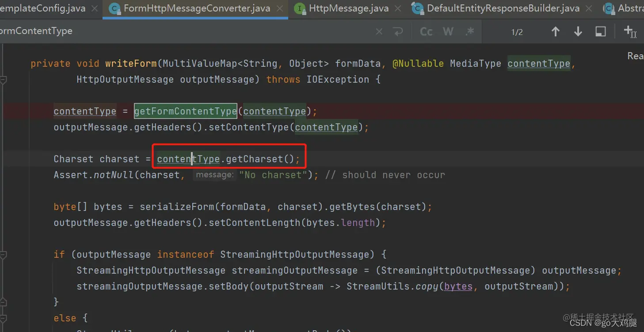Click fold marker beside the closing brace line

pyautogui.click(x=3, y=302)
